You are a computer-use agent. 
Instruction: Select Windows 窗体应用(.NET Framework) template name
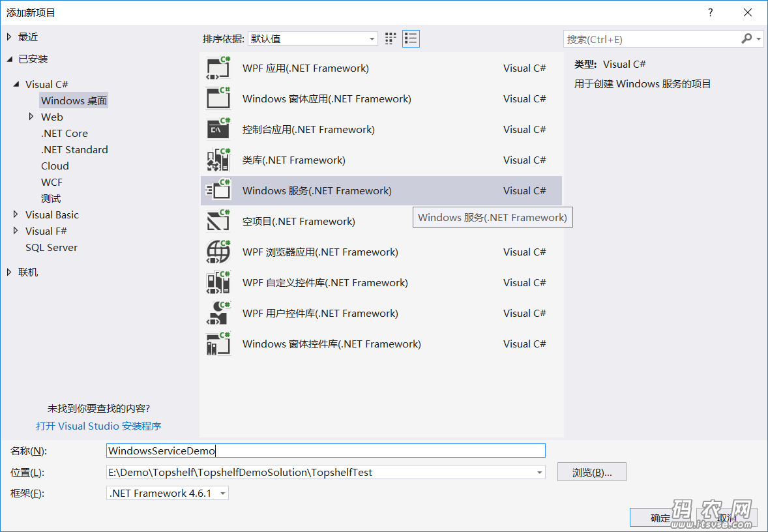click(x=327, y=98)
